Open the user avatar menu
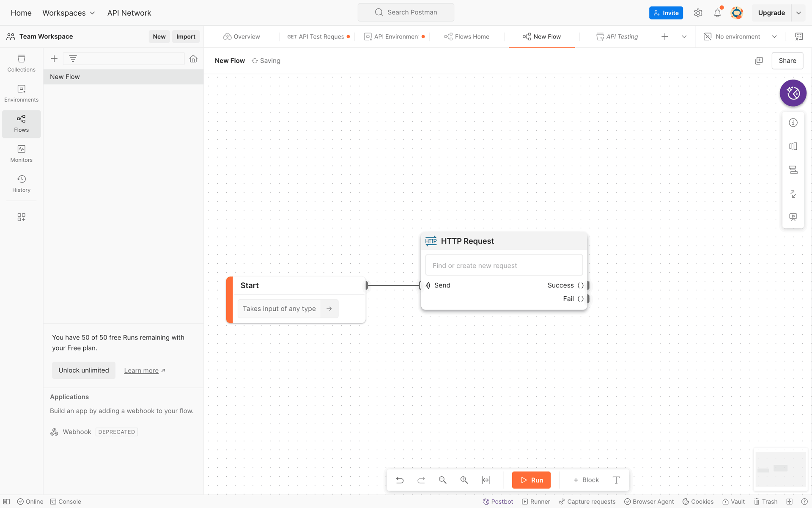812x508 pixels. pyautogui.click(x=737, y=13)
